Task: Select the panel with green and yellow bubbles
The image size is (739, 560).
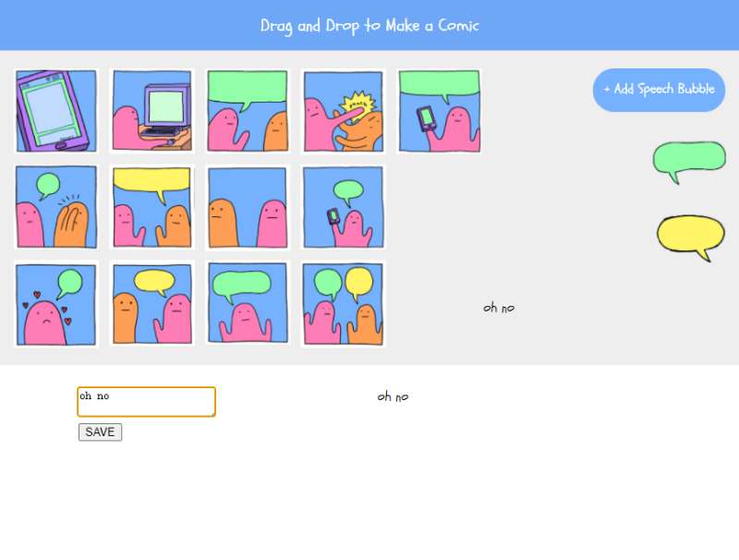Action: coord(343,304)
